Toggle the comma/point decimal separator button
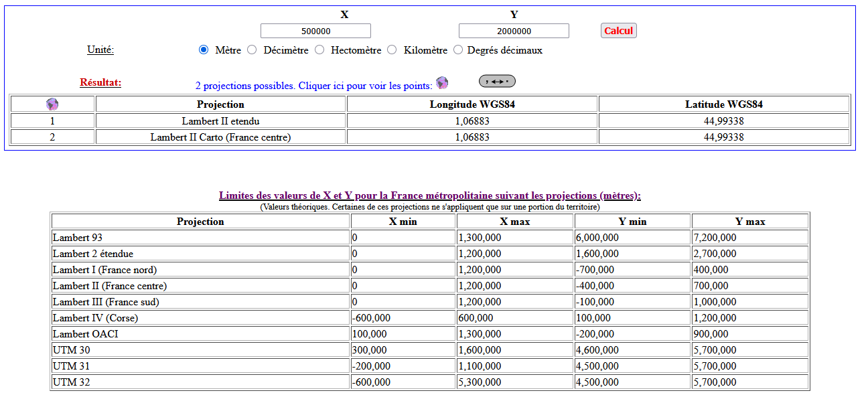Screen dimensions: 868x397 point(497,82)
